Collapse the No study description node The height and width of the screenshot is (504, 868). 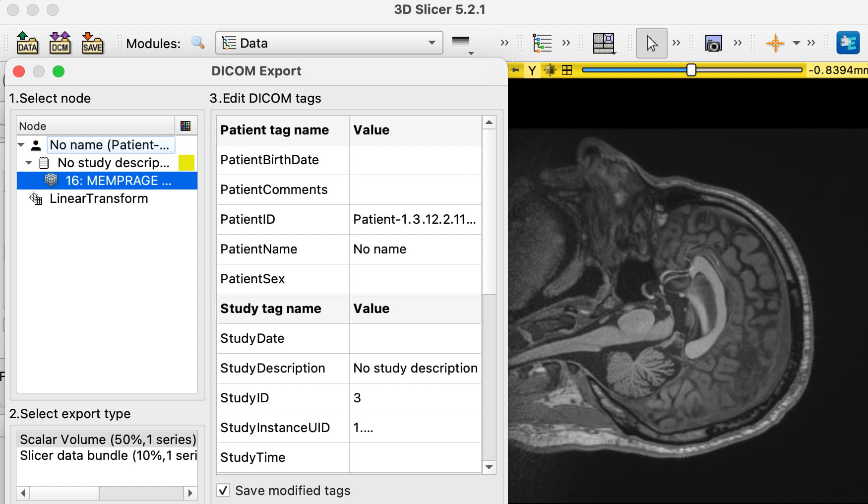point(29,163)
